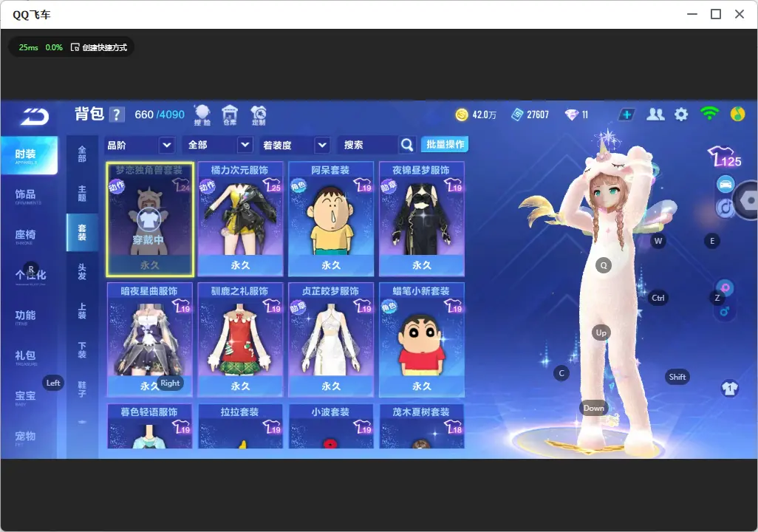Image resolution: width=758 pixels, height=532 pixels.
Task: Select the 夜锦昼梦服饰 outfit card
Action: coord(422,219)
